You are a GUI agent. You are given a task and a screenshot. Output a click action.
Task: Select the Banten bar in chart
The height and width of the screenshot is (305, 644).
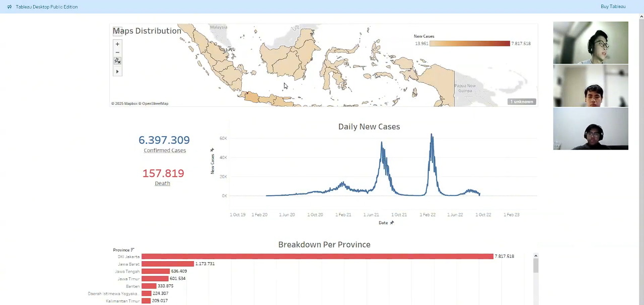point(149,286)
